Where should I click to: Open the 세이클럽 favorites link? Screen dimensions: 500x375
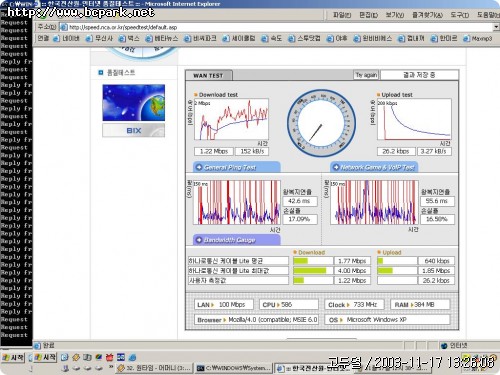[x=239, y=39]
